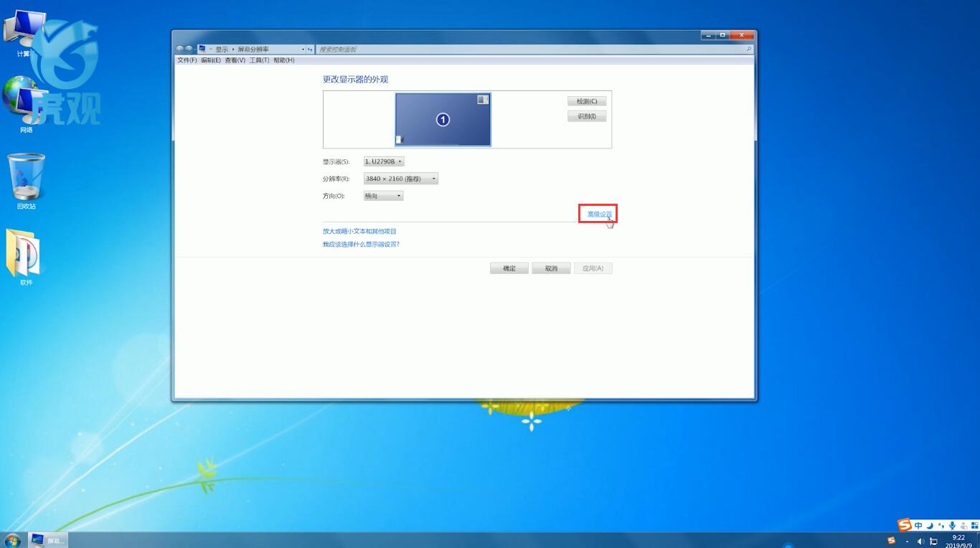This screenshot has width=980, height=548.
Task: Open the 9:22 clock and date
Action: coord(958,541)
